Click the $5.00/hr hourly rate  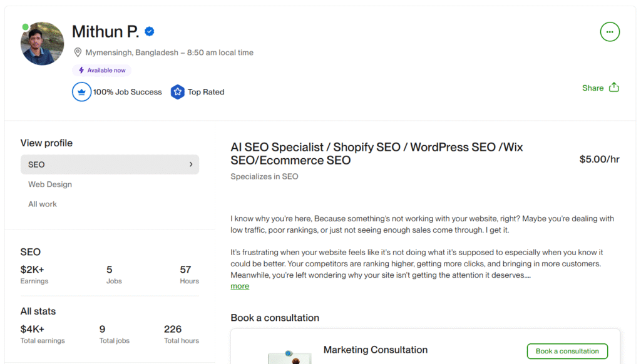(x=599, y=159)
